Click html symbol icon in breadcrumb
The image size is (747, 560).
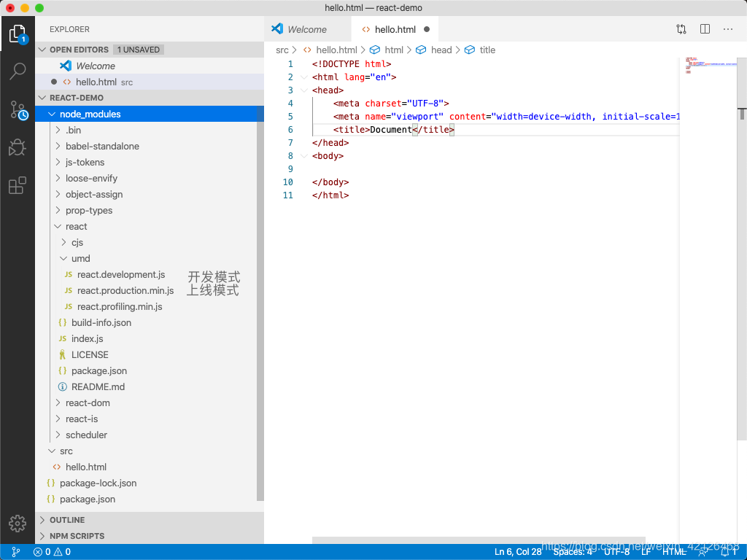(375, 50)
